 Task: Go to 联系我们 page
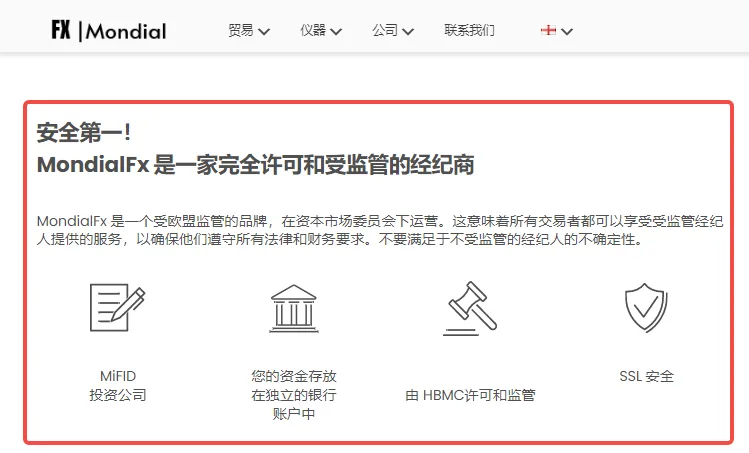469,31
